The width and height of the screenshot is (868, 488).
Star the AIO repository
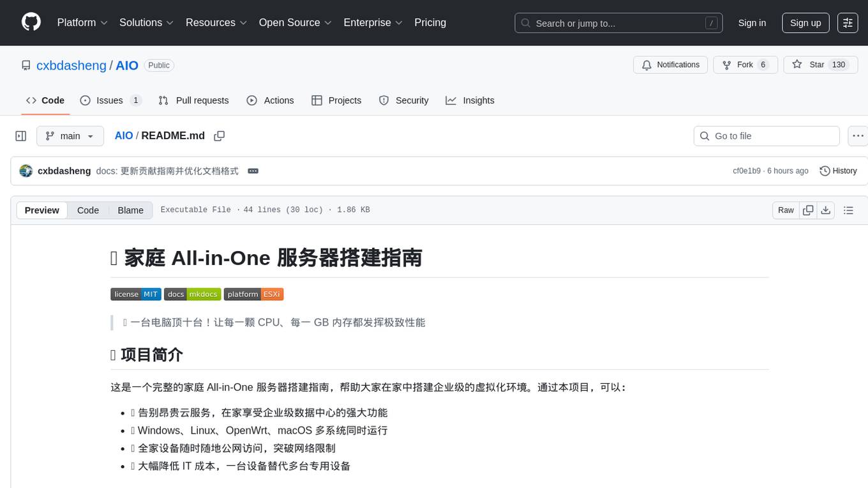pyautogui.click(x=821, y=65)
